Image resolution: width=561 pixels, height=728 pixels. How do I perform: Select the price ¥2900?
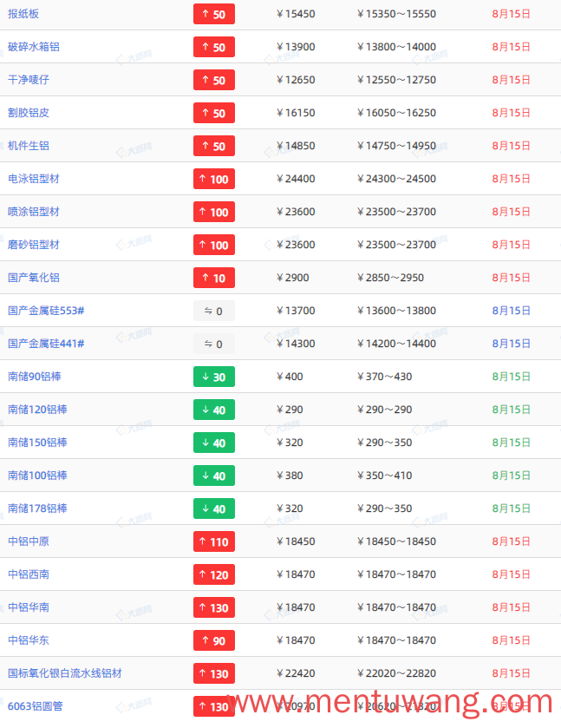pos(293,278)
